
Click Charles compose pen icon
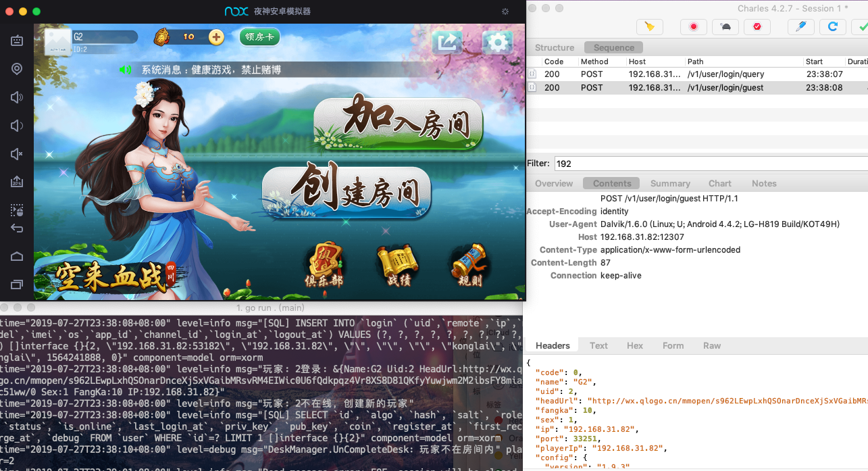[x=801, y=26]
